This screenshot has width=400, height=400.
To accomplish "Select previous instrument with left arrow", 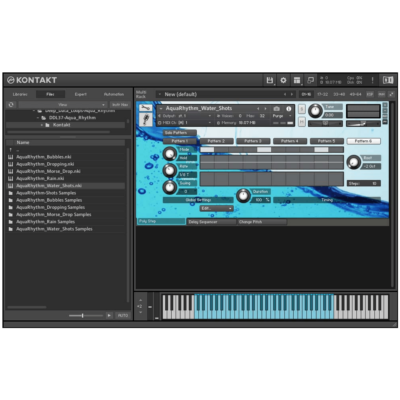I will pyautogui.click(x=258, y=109).
